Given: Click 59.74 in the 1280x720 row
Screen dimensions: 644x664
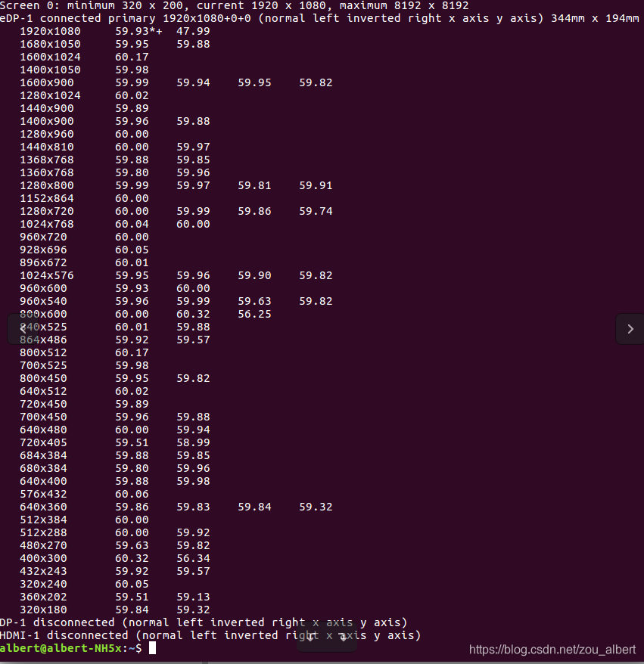Looking at the screenshot, I should click(316, 211).
